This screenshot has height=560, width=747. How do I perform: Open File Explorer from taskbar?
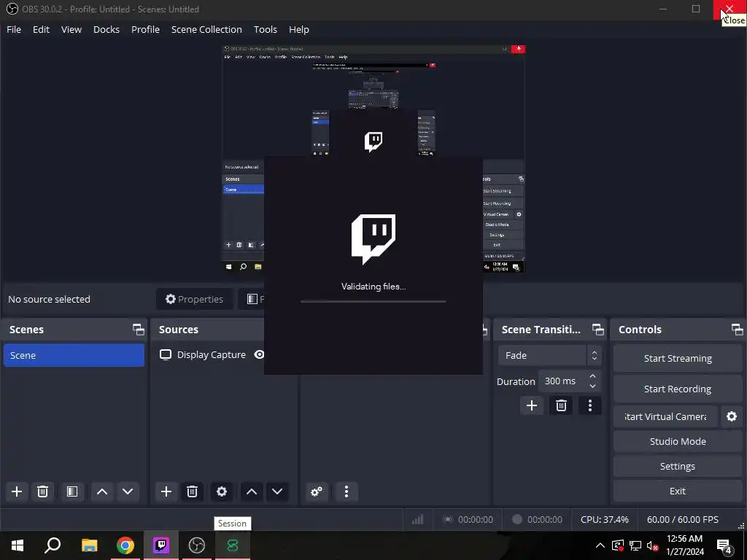tap(89, 545)
